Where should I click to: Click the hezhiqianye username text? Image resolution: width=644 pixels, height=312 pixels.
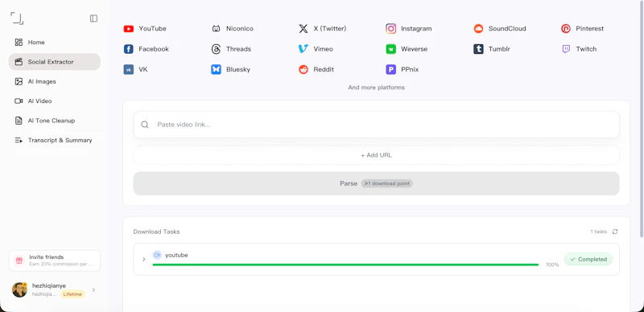coord(49,285)
